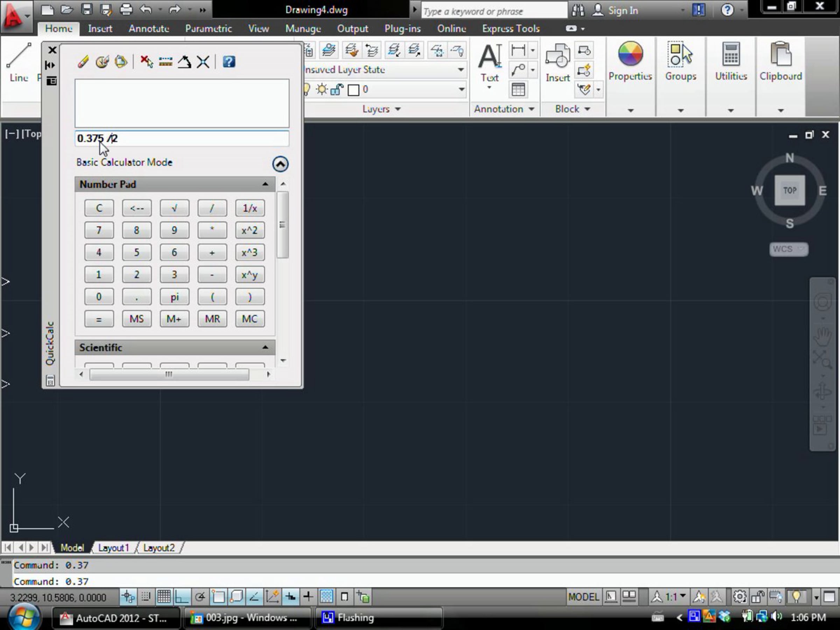
Task: Open the Unsaved Layer State dropdown
Action: coord(461,70)
